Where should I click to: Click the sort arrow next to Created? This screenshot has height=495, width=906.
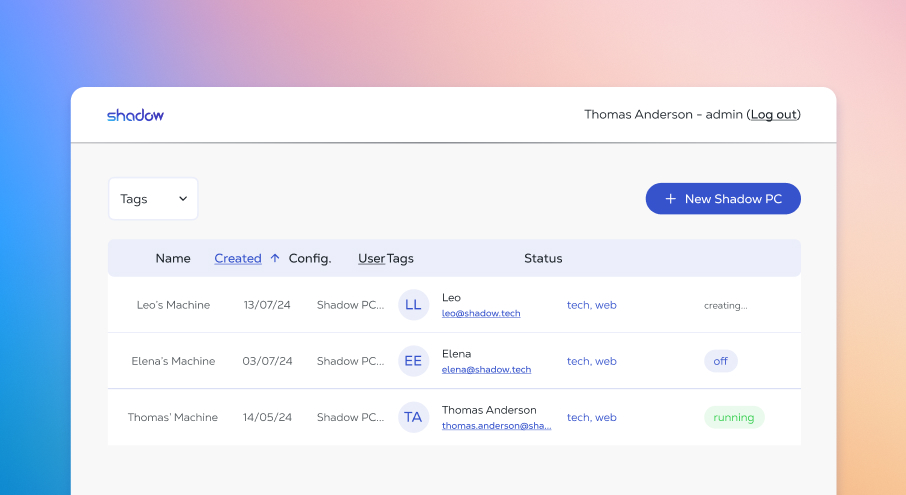click(x=275, y=258)
